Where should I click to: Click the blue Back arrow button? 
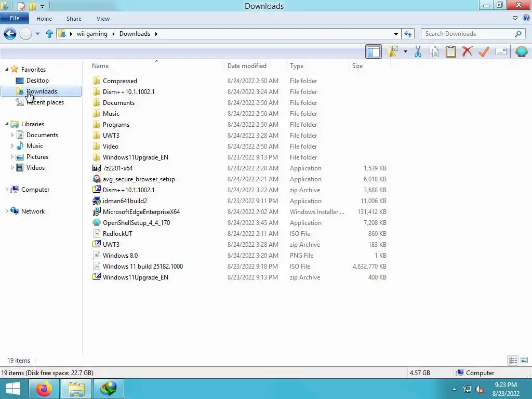point(10,34)
